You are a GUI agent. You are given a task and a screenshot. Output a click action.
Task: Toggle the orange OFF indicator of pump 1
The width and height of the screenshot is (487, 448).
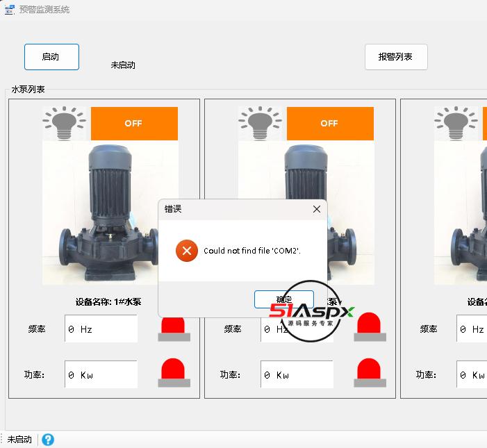coord(134,124)
